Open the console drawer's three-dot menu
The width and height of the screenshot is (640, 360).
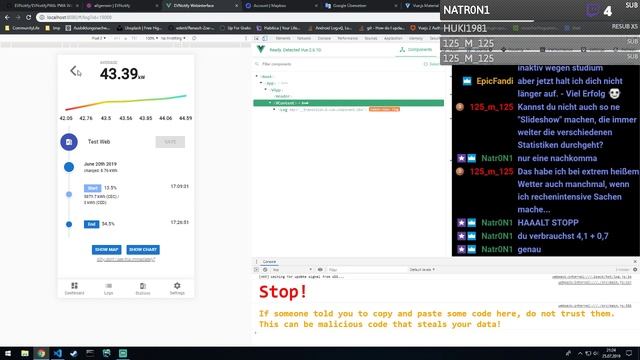[x=256, y=262]
